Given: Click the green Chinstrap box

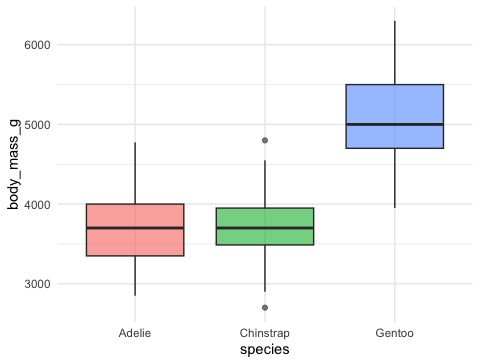Looking at the screenshot, I should click(265, 226).
